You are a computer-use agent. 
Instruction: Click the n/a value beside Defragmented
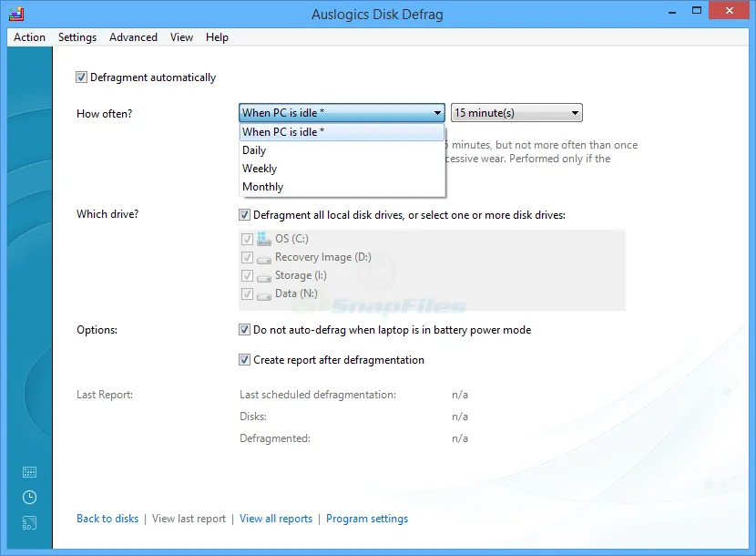pos(460,438)
